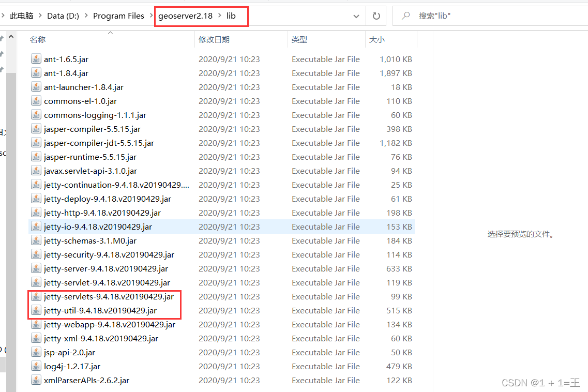Select file name jetty-util-9.4.18.v20190429.jar
The width and height of the screenshot is (588, 392).
tap(100, 311)
